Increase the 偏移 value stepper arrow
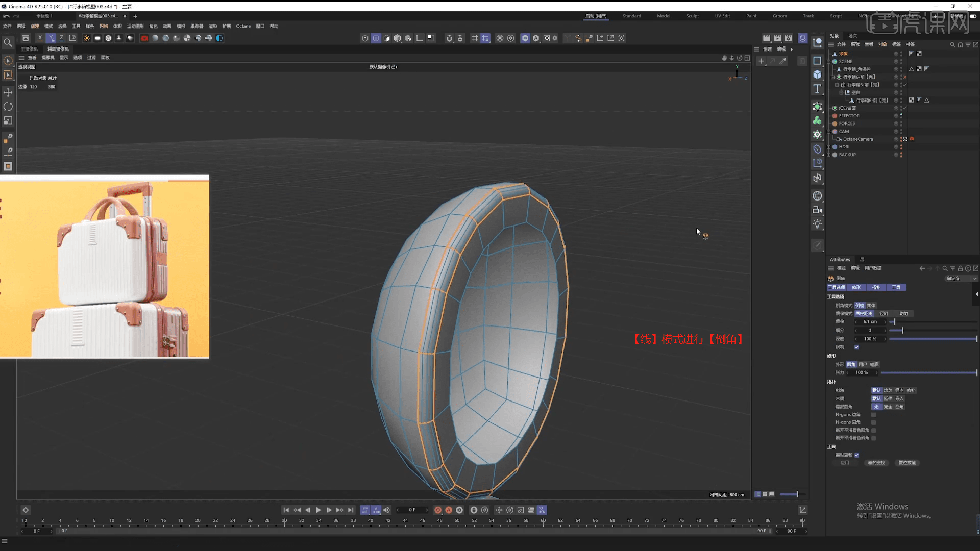Viewport: 980px width, 551px height. point(885,322)
